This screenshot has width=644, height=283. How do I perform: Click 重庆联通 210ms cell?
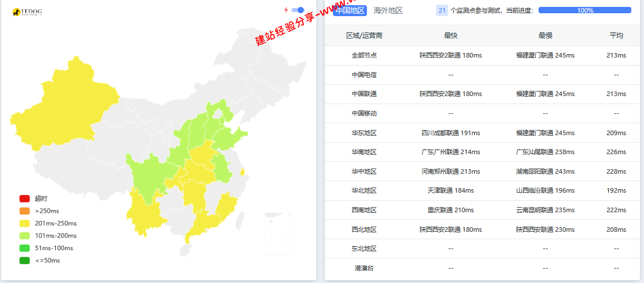pyautogui.click(x=450, y=210)
